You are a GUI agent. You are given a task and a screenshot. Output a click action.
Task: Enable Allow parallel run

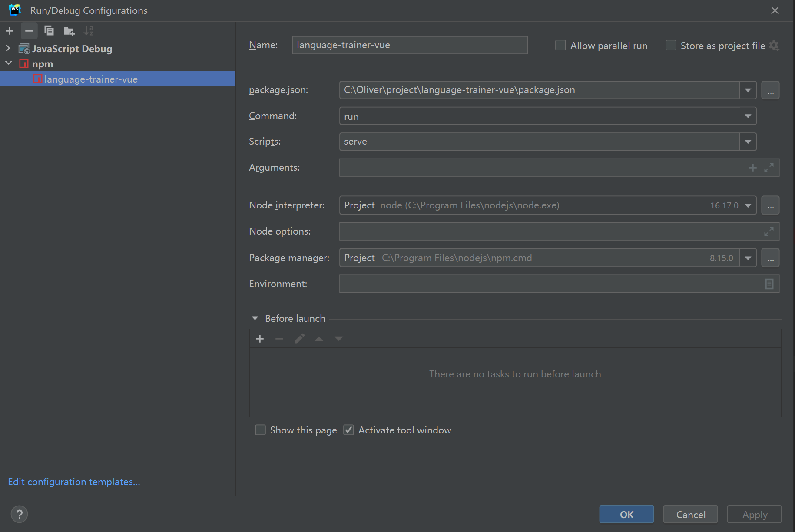(560, 45)
